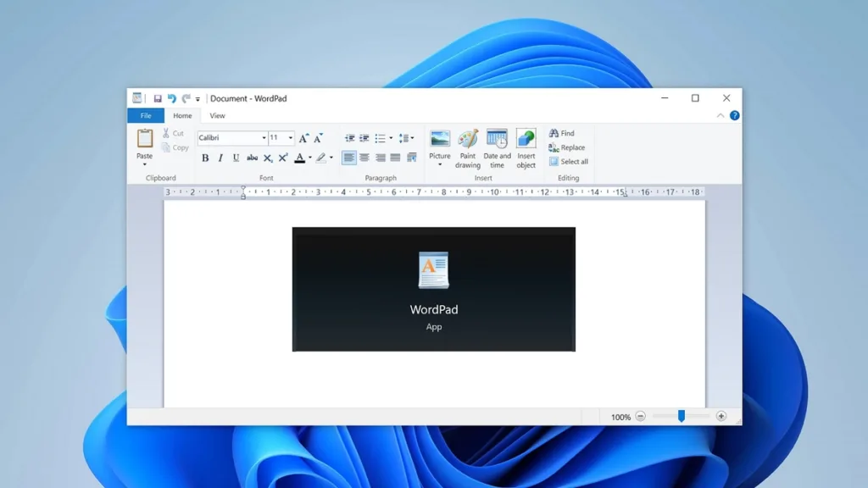Click the embedded WordPad App image
Viewport: 868px width, 488px height.
point(434,290)
